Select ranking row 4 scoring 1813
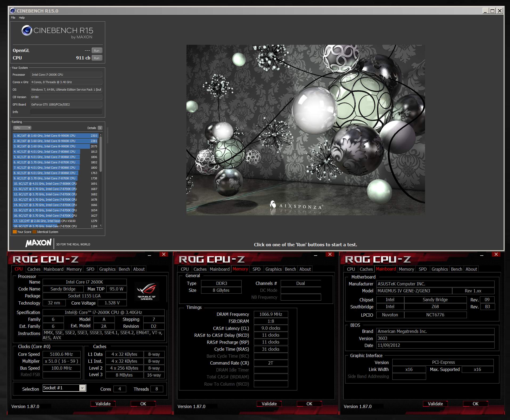510x420 pixels. 56,152
